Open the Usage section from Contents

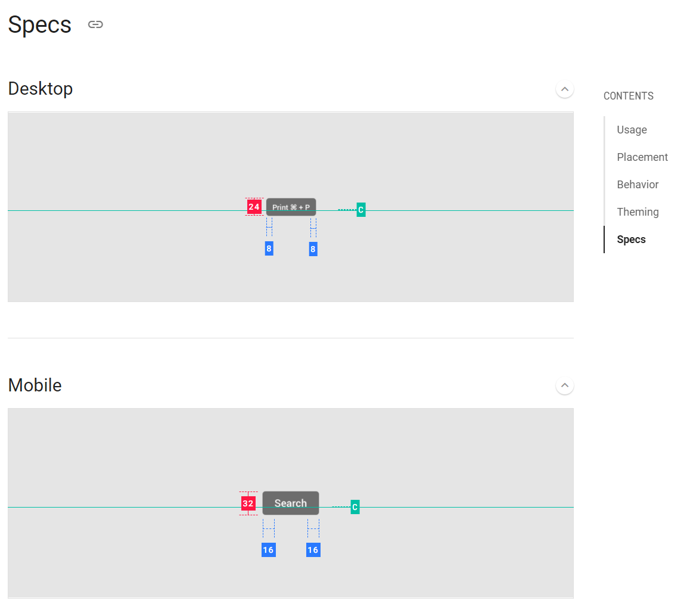(632, 129)
